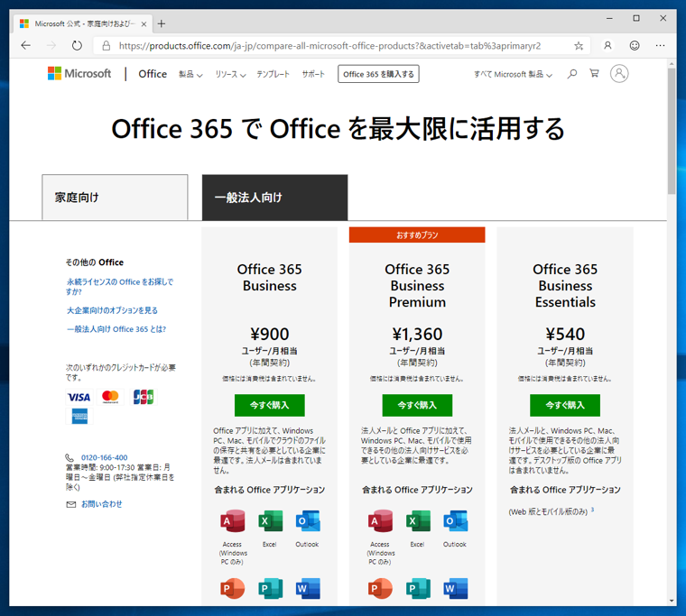Screen dimensions: 686x616
Task: Open browser profile icon in toolbar
Action: click(607, 45)
